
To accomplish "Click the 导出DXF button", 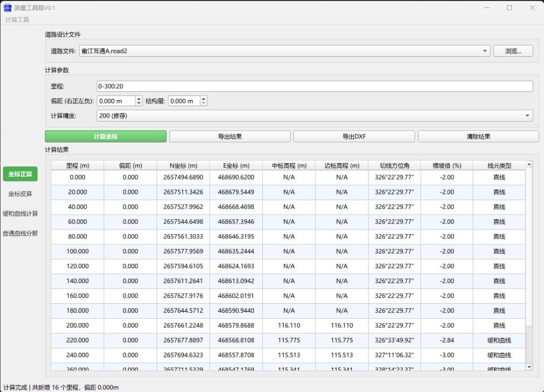I will pyautogui.click(x=354, y=137).
